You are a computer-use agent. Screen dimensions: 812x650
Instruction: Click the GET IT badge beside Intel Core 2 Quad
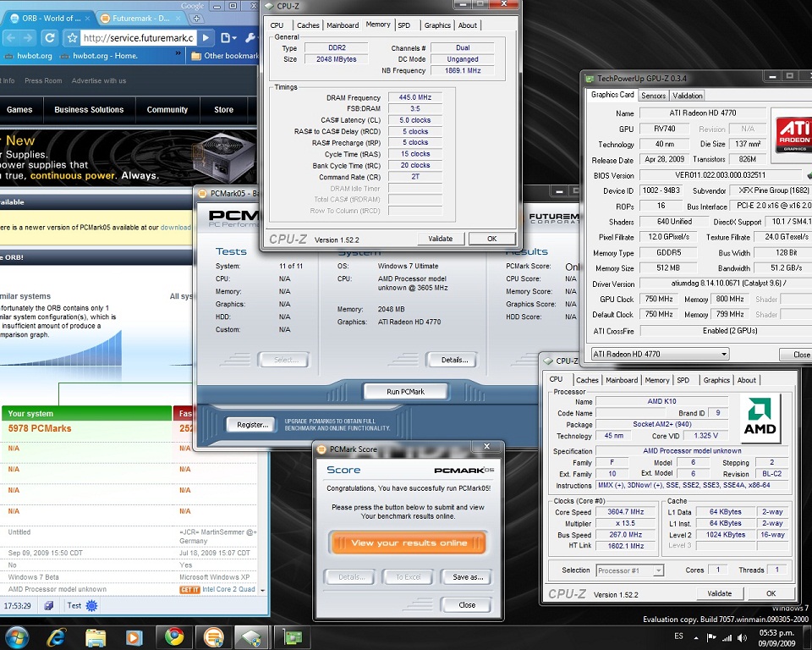189,590
